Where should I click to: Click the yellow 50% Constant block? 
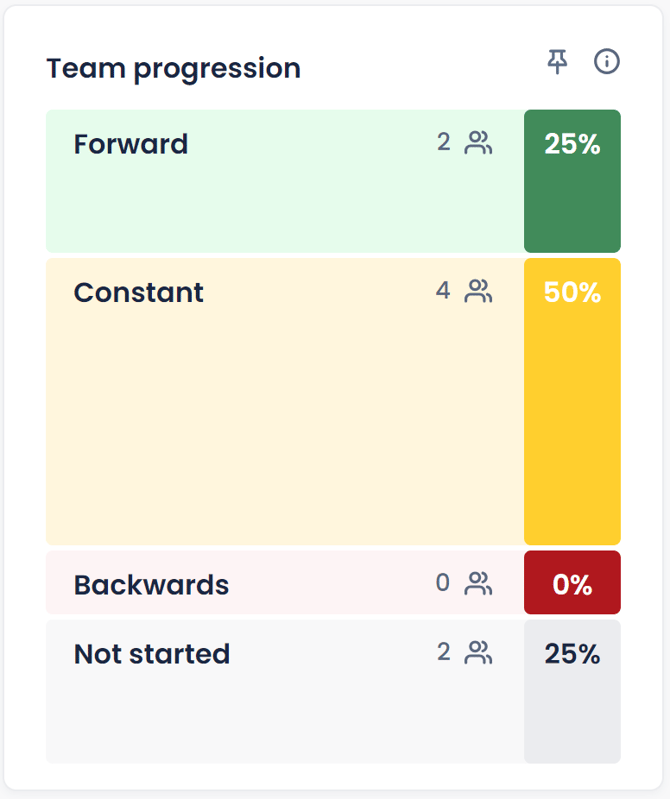[572, 402]
